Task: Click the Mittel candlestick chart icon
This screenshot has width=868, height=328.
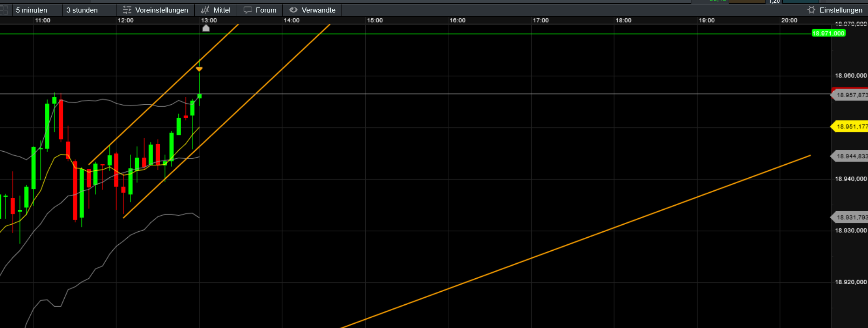Action: point(205,10)
